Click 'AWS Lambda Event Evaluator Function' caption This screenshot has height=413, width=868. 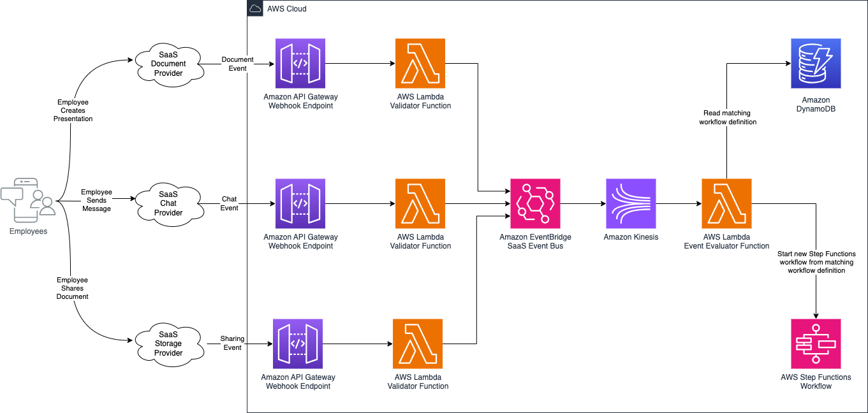(x=726, y=242)
